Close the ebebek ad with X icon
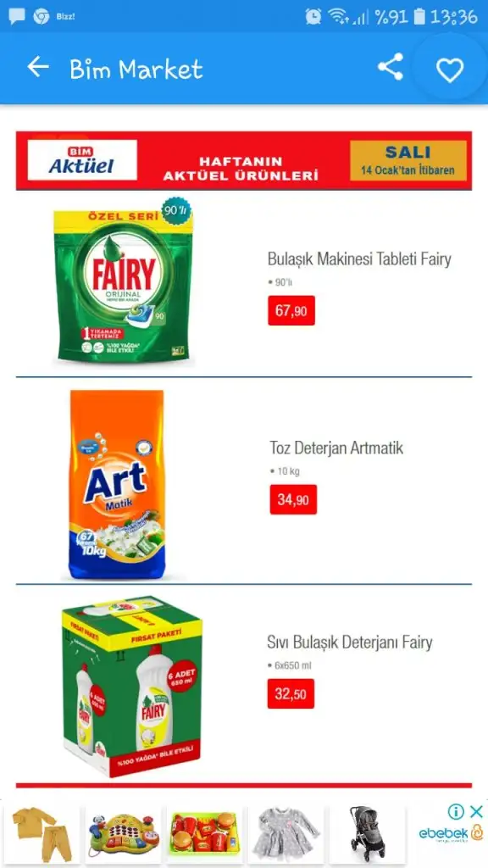The image size is (488, 868). tap(476, 811)
